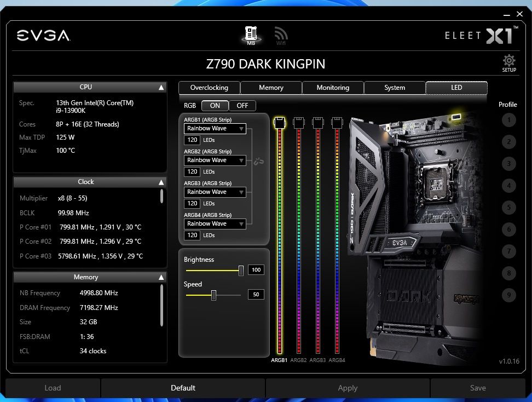Viewport: 532px width, 402px height.
Task: Switch to the Overclocking tab
Action: coord(209,88)
